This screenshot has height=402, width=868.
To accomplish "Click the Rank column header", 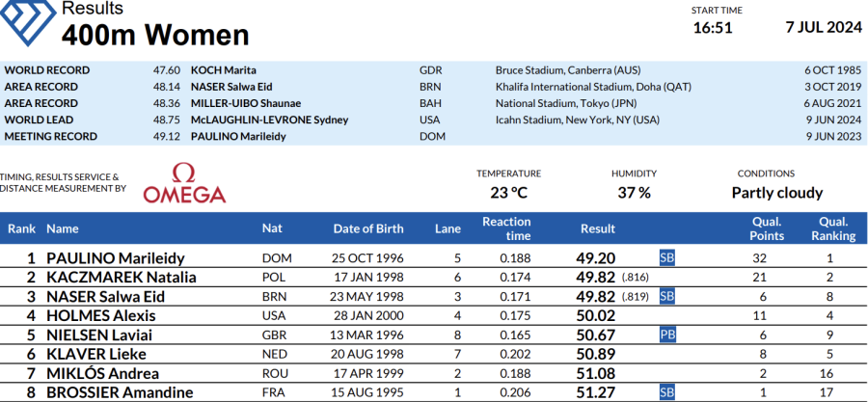I will pyautogui.click(x=22, y=229).
